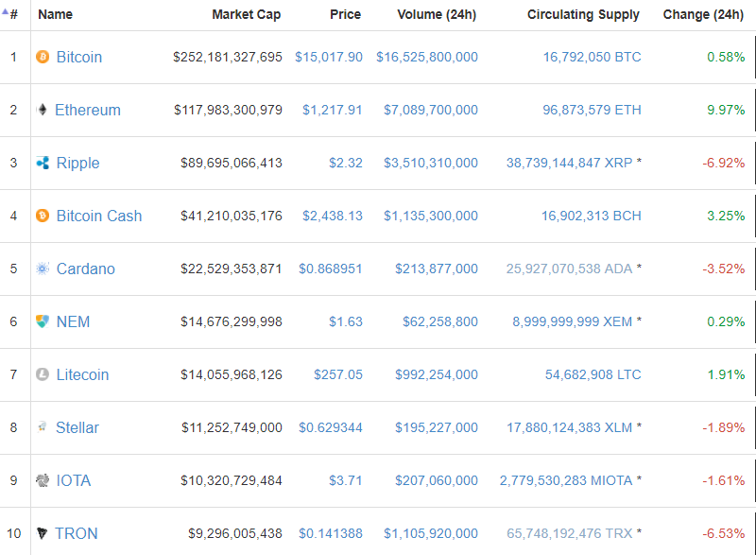The height and width of the screenshot is (555, 756).
Task: Open Ripple volume $3,510,310,000
Action: point(431,163)
